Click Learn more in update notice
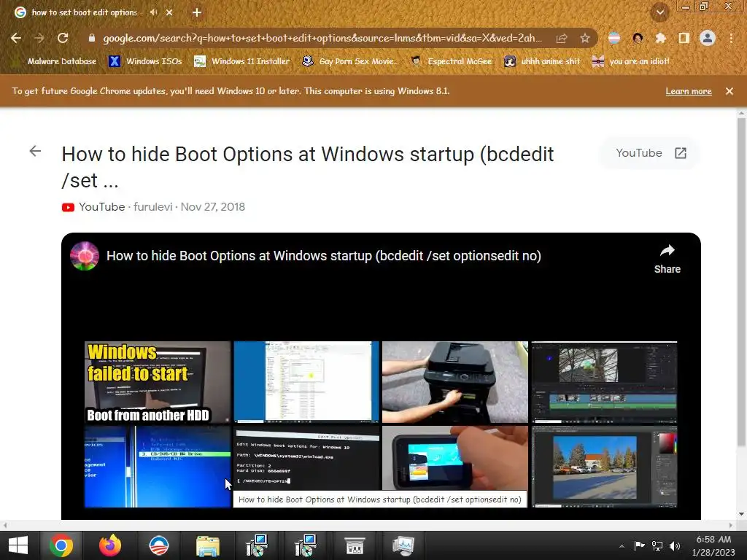The height and width of the screenshot is (560, 747). (689, 91)
